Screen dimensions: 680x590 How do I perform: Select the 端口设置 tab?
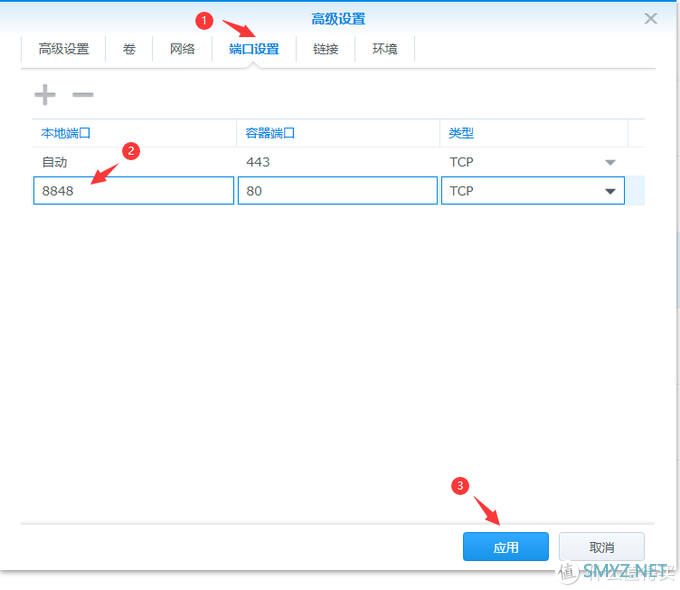254,49
